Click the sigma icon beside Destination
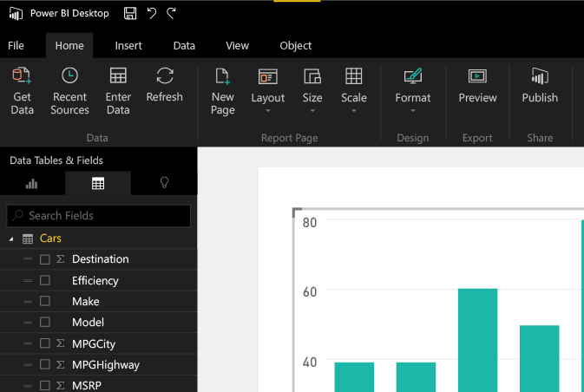The image size is (584, 392). pyautogui.click(x=60, y=259)
